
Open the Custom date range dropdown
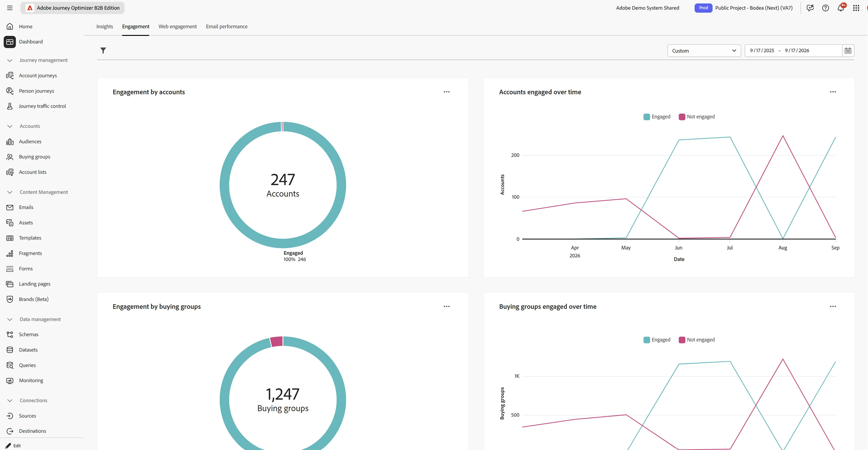click(704, 51)
